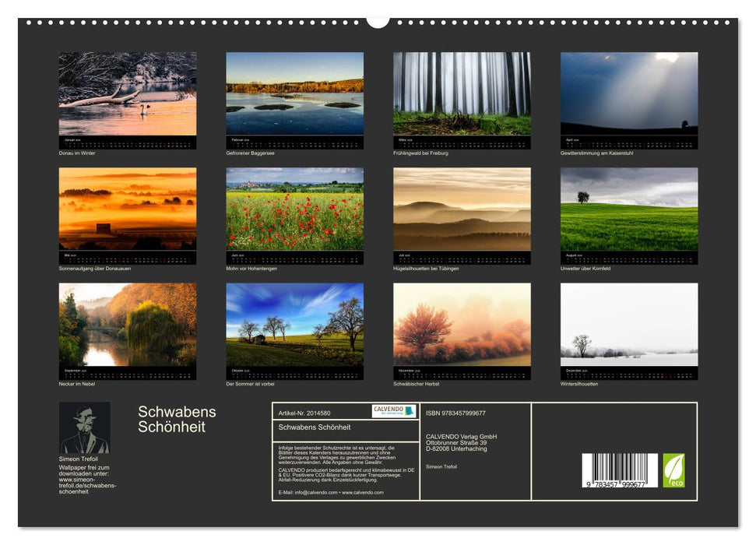Viewport: 756px width, 545px height.
Task: Open Sonnenaufgang über Donauauen orange photo
Action: coord(128,209)
